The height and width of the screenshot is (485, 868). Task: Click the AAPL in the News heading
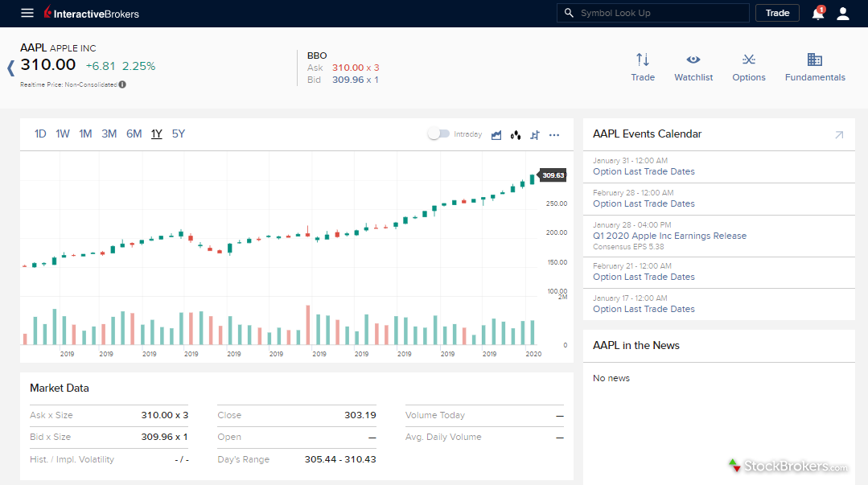click(x=636, y=346)
